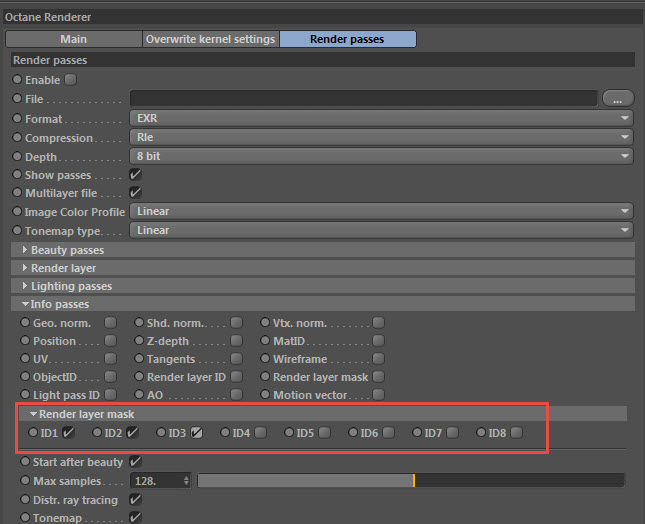Toggle the Show passes checkbox

(135, 175)
